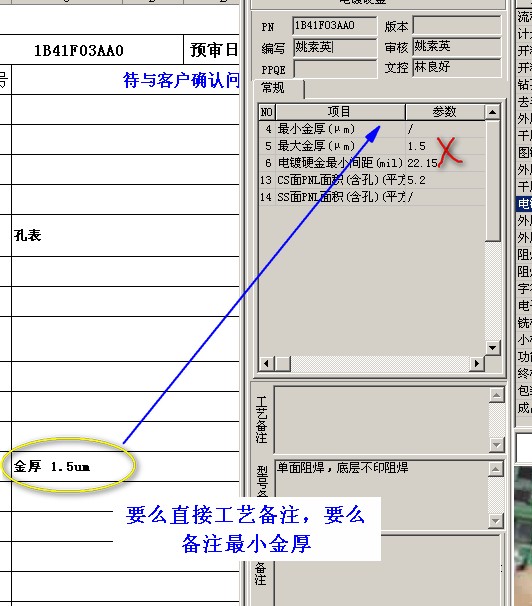Click down arrow of 单面阻焊 notes box
Image resolution: width=532 pixels, height=606 pixels.
(x=496, y=520)
